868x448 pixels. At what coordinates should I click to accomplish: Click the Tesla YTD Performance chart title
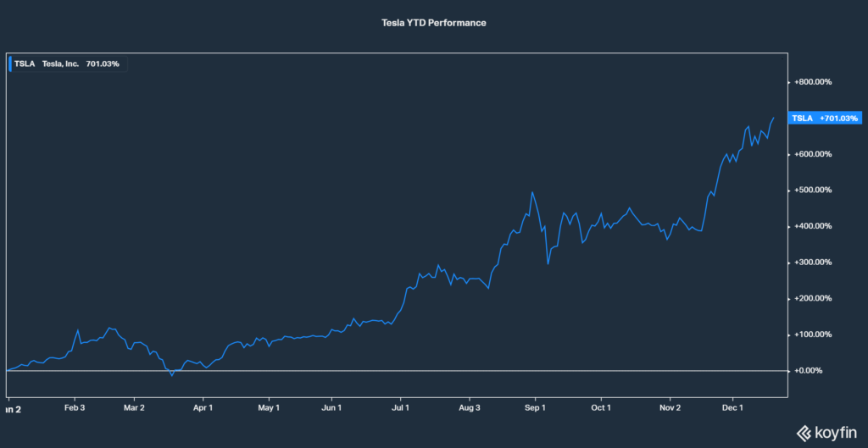point(433,23)
